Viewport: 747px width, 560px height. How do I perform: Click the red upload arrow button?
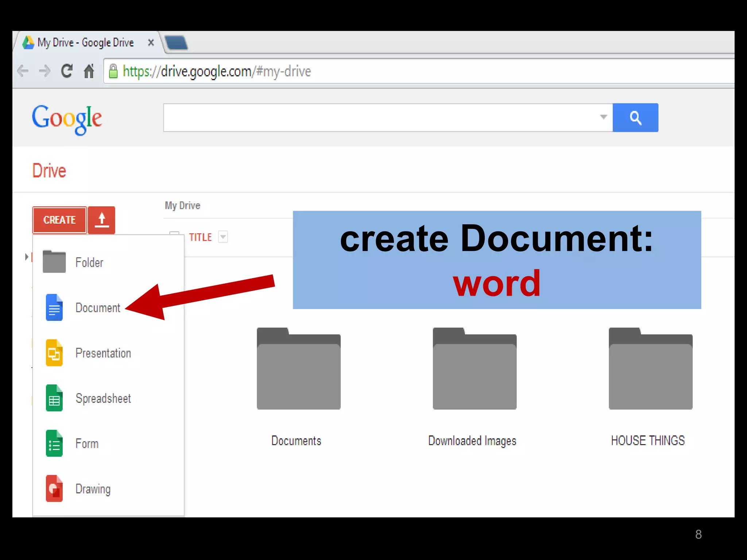pos(102,220)
